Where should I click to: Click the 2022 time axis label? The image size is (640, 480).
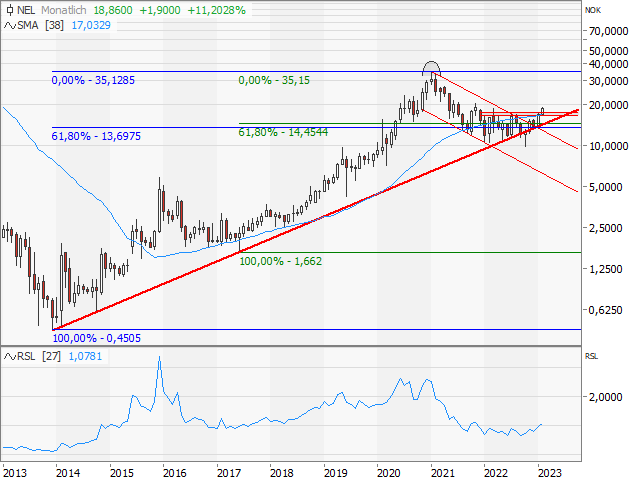[x=496, y=473]
